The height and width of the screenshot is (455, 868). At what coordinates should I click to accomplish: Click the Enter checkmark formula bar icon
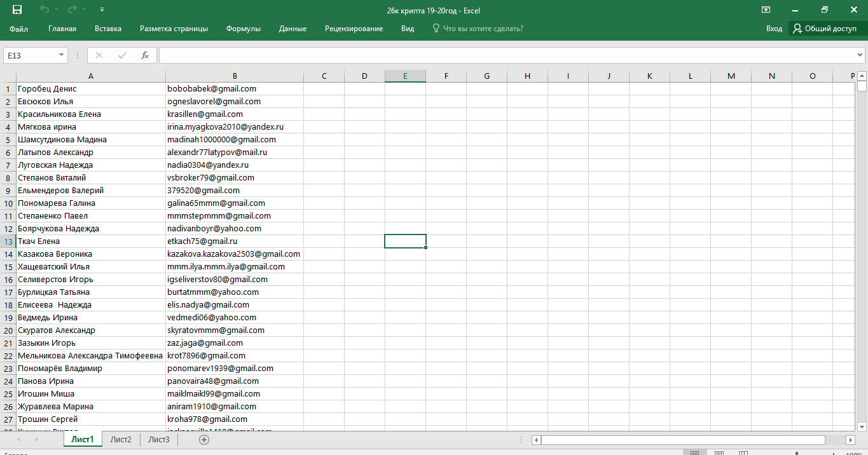pyautogui.click(x=122, y=55)
